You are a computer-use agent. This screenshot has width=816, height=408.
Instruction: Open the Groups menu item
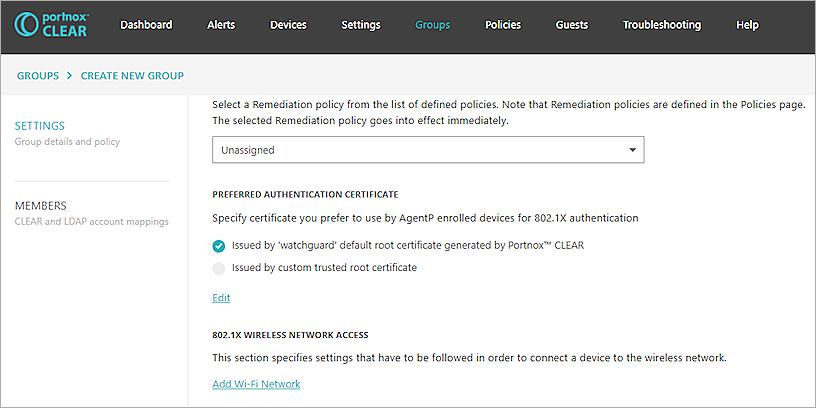coord(432,25)
